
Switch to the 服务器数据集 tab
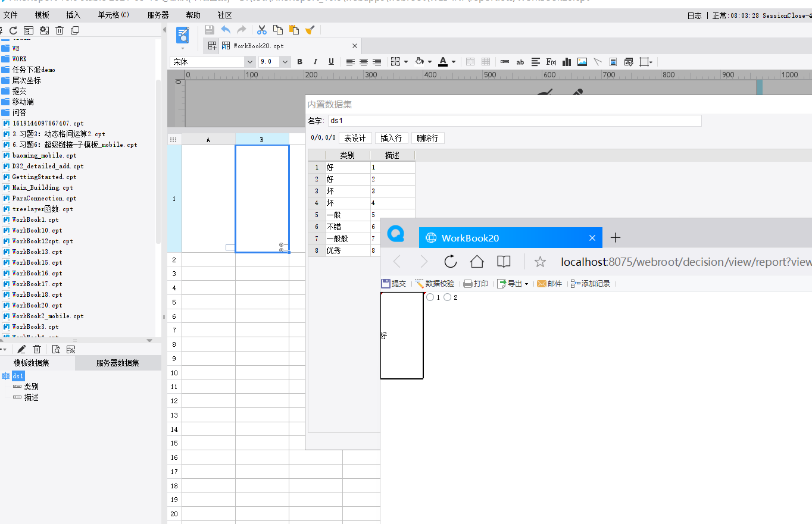(x=118, y=363)
